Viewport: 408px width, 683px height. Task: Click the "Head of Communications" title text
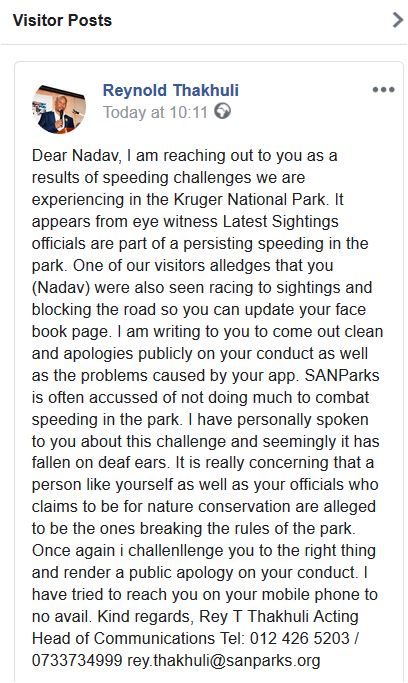pyautogui.click(x=123, y=639)
